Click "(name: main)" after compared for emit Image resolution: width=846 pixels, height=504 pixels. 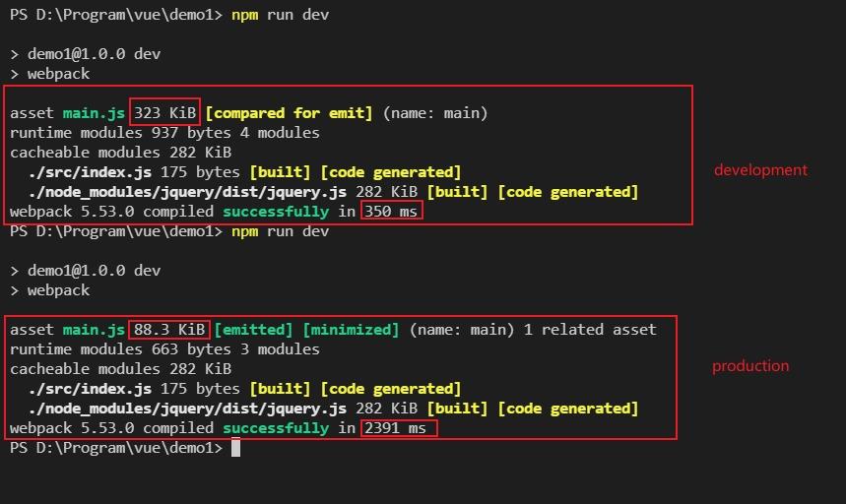[435, 112]
